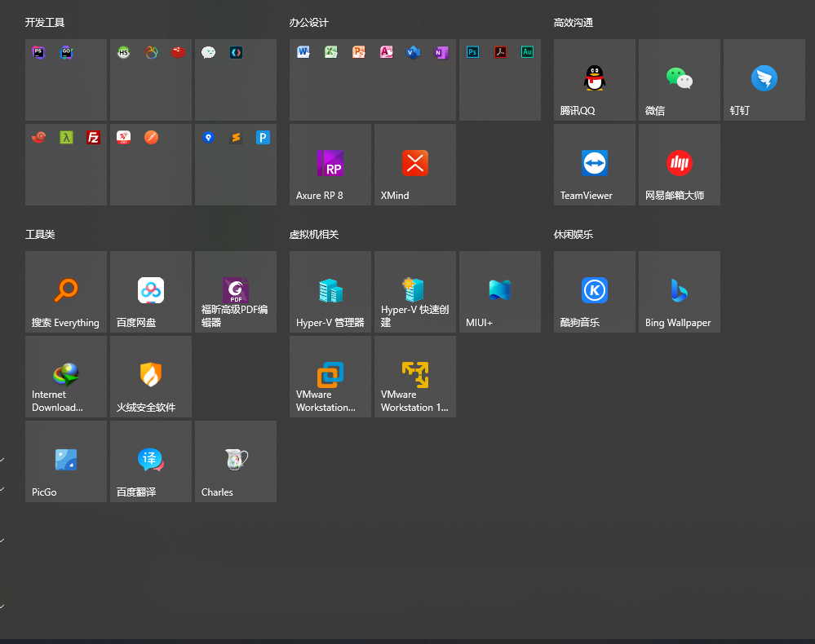Click the Word icon in 办公设计 folder
Screen dimensions: 815x644
click(303, 52)
